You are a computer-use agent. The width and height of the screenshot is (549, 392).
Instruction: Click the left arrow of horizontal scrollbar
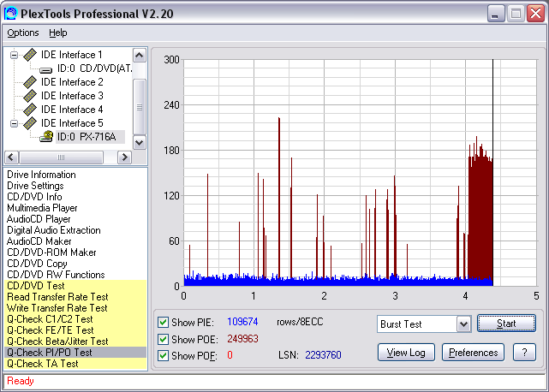(11, 157)
